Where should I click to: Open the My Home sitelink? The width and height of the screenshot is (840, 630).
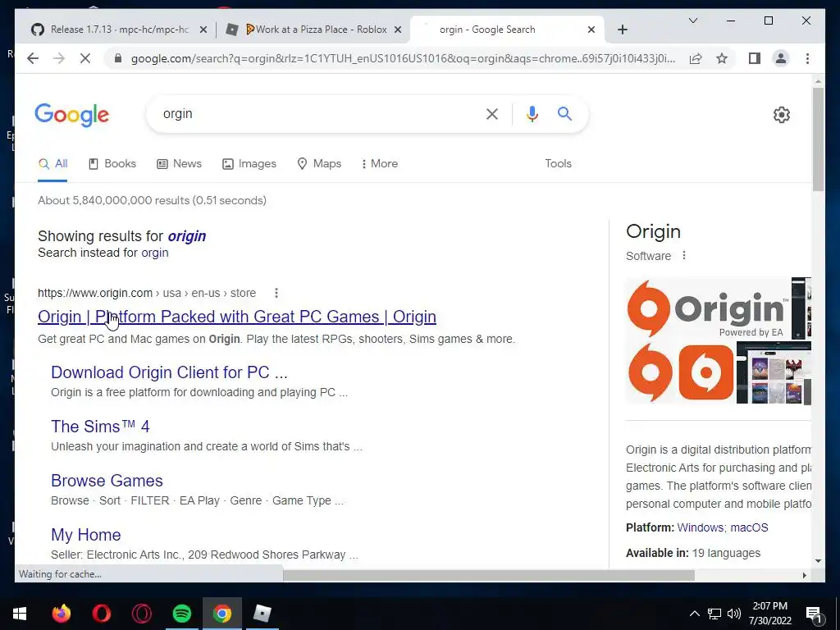point(85,535)
